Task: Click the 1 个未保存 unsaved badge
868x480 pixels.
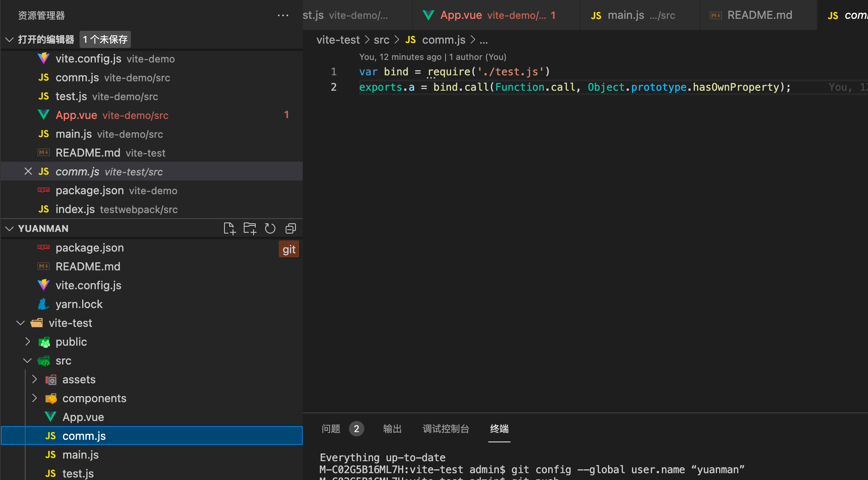Action: (x=105, y=39)
